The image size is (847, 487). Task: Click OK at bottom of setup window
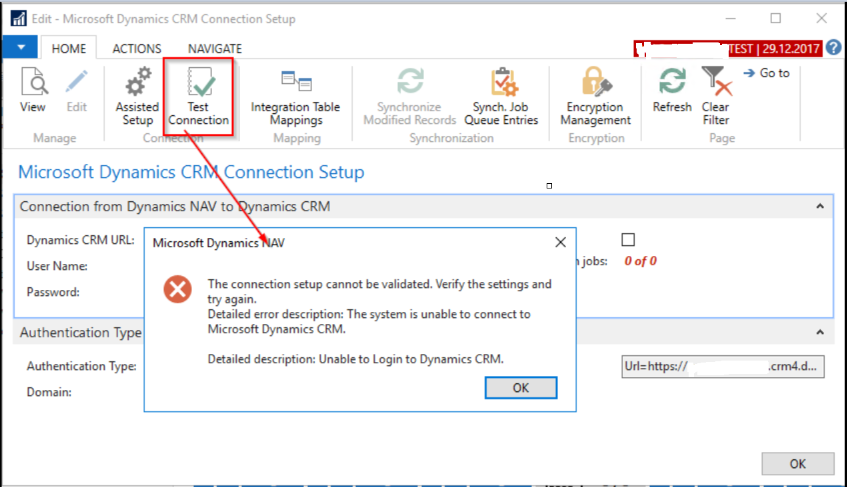point(797,464)
